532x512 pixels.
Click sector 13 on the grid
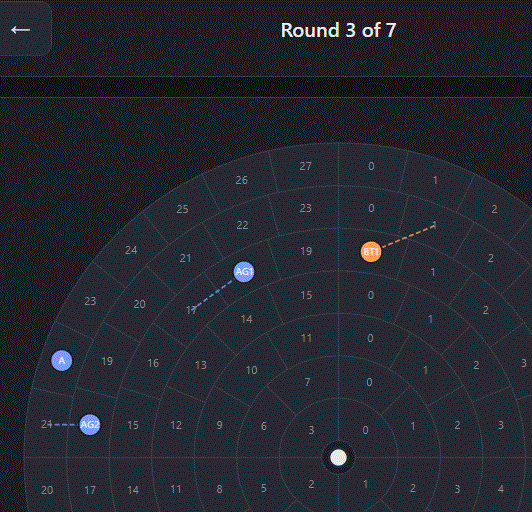coord(201,365)
